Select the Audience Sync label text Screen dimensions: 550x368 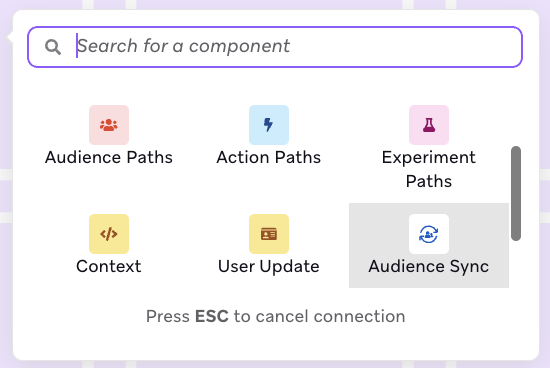[429, 266]
